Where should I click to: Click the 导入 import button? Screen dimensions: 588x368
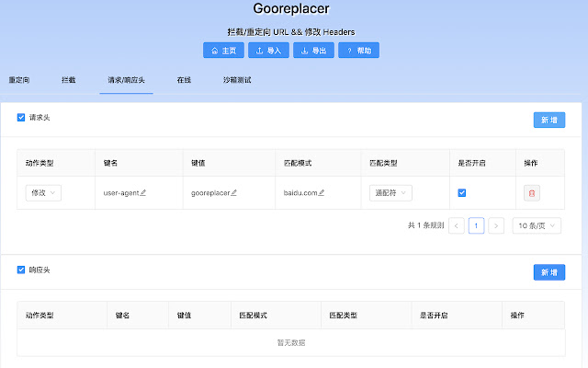[268, 51]
